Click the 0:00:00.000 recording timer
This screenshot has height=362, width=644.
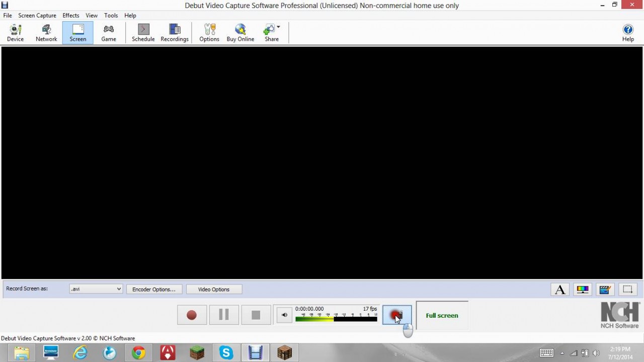coord(309,309)
